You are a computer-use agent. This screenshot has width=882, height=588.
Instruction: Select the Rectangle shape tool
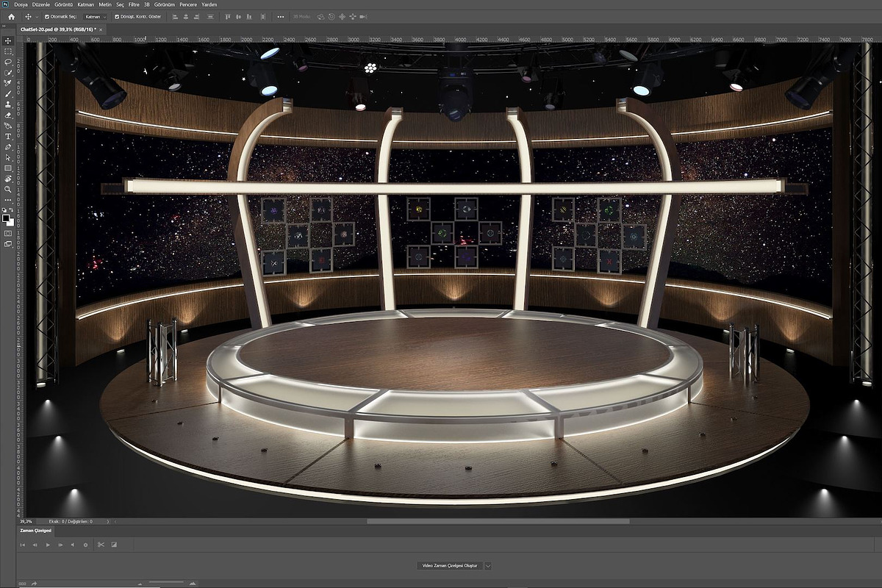point(8,168)
